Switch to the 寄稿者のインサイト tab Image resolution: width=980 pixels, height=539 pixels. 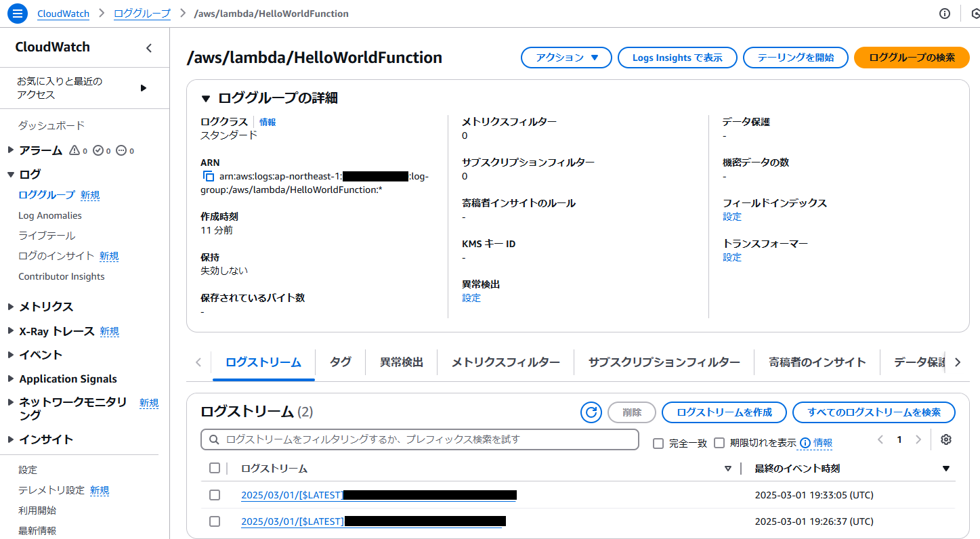click(817, 362)
